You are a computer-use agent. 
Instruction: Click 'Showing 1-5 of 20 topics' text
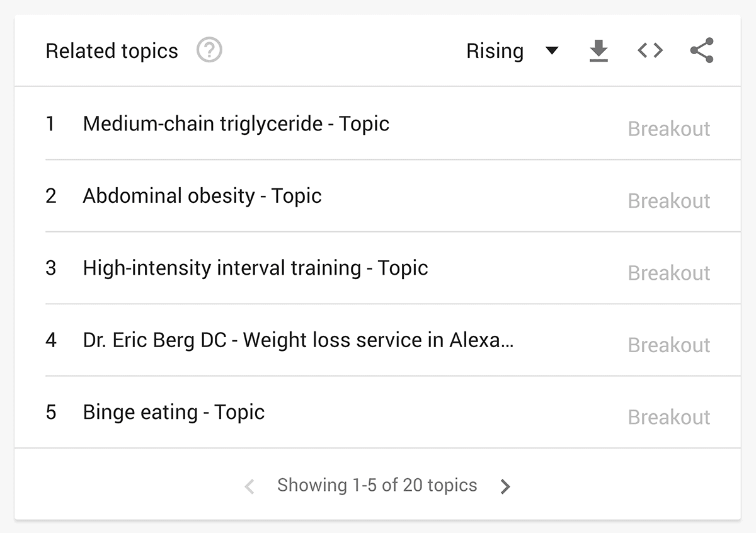(x=377, y=485)
